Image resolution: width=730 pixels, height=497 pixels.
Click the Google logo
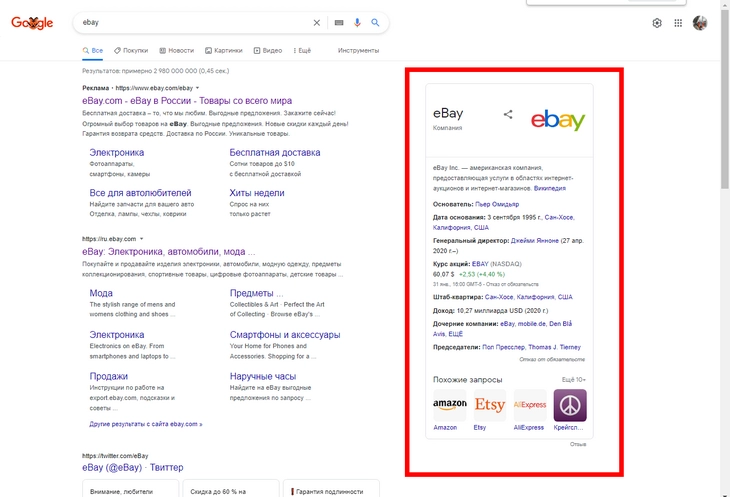[x=32, y=22]
